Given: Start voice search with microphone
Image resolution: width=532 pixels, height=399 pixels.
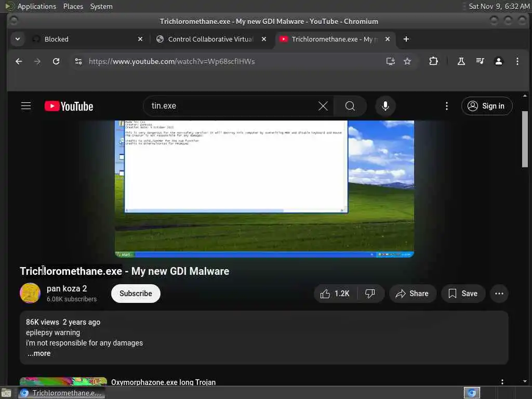Looking at the screenshot, I should 385,106.
